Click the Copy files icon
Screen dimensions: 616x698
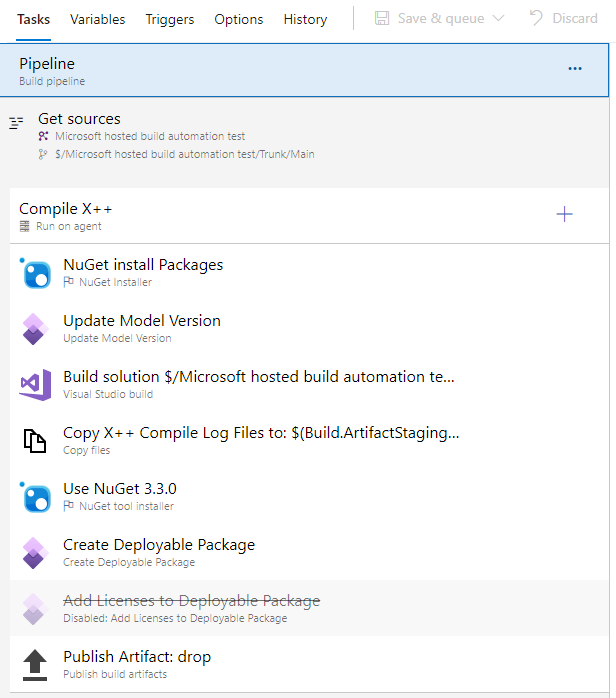(x=35, y=441)
